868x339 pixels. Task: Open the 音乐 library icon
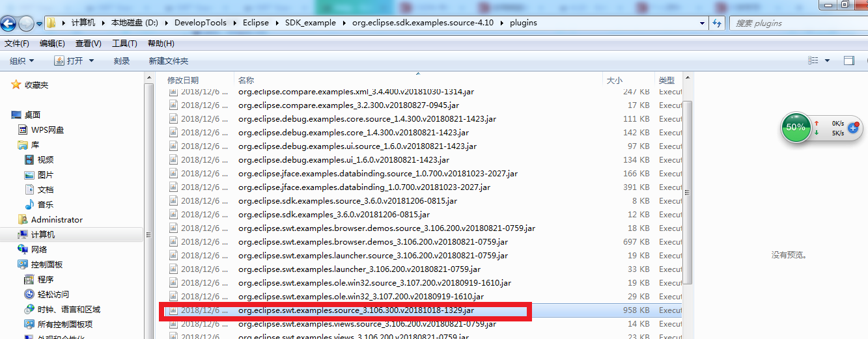pos(29,204)
